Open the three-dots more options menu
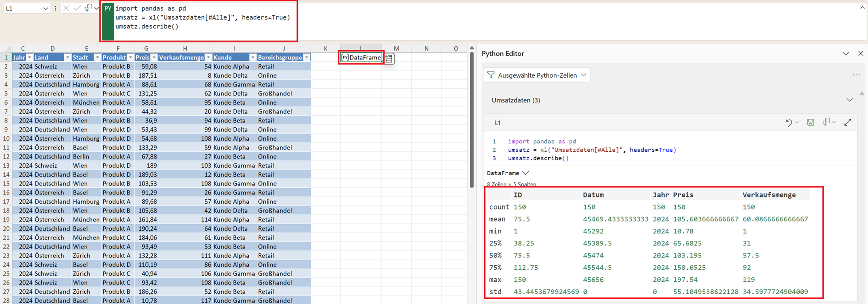Viewport: 868px width, 304px height. click(856, 75)
